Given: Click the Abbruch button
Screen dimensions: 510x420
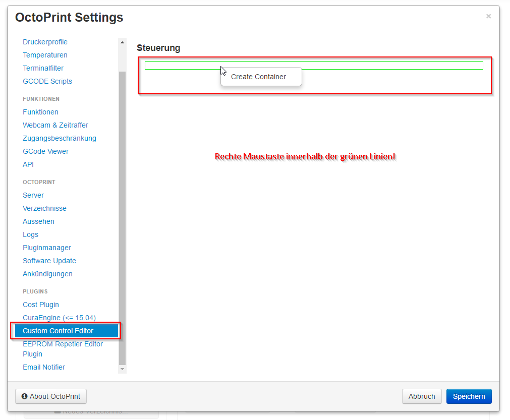Looking at the screenshot, I should (x=422, y=396).
